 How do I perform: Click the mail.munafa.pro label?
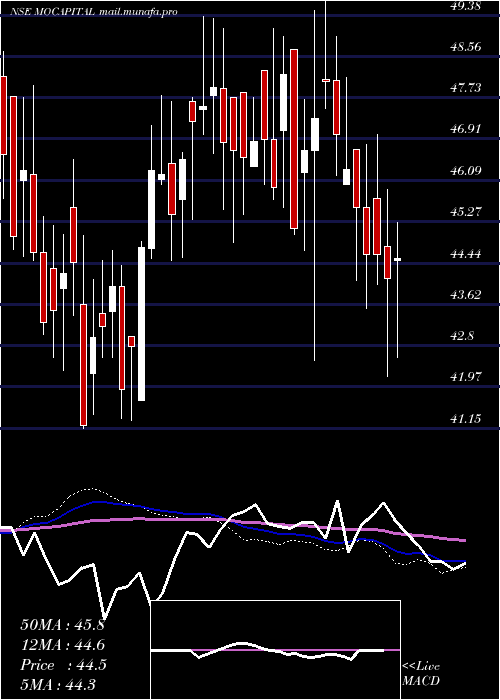(138, 12)
